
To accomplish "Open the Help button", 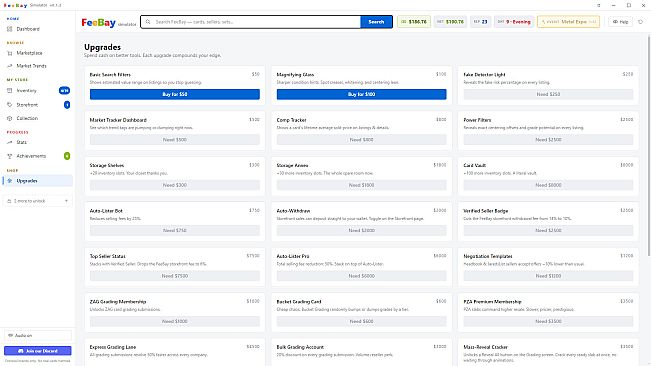I will [620, 22].
